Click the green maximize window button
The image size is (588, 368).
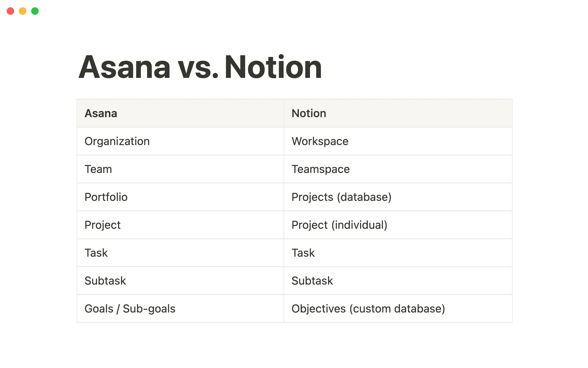click(35, 11)
